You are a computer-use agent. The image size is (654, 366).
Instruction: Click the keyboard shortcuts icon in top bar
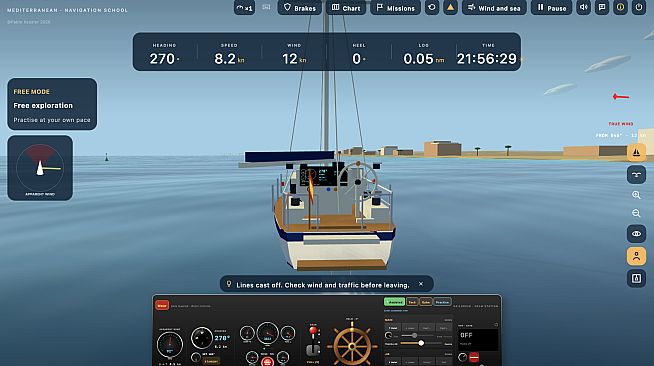click(x=266, y=7)
